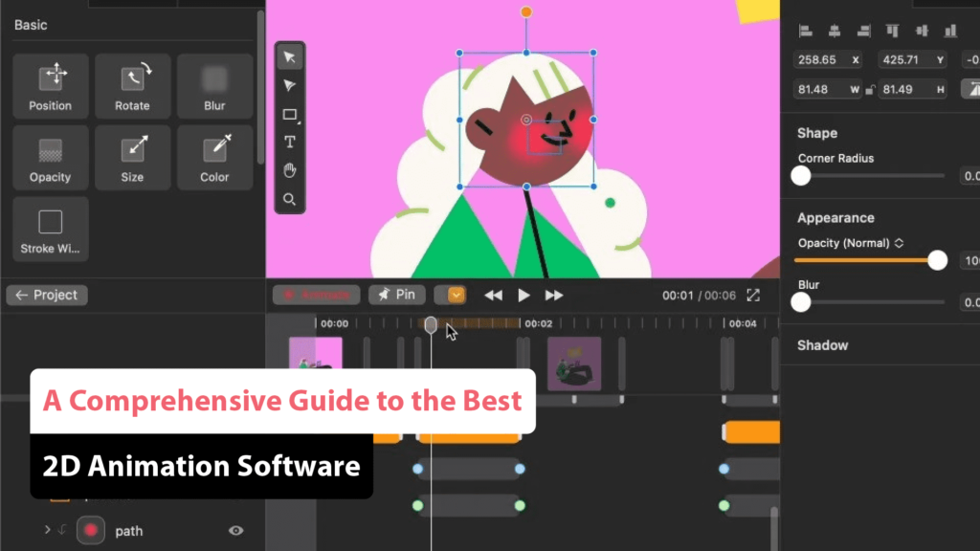Viewport: 980px width, 551px height.
Task: Edit the Y position field 425.71
Action: 912,60
